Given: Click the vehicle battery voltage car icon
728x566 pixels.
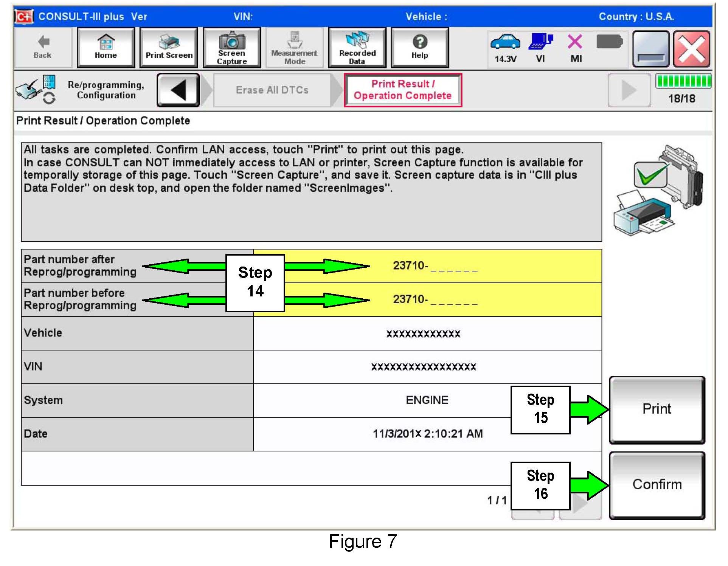Looking at the screenshot, I should [x=505, y=42].
